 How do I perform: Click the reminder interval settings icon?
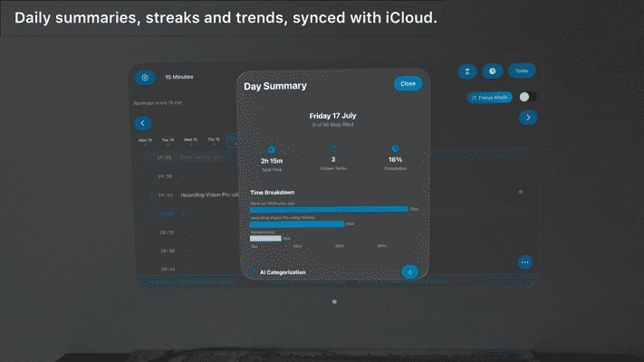click(145, 78)
